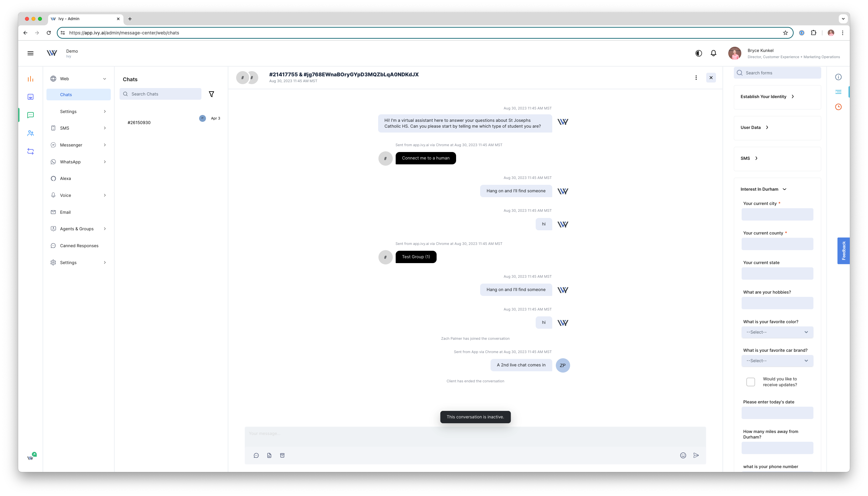Open the bot sidebar icon
Screen dimensions: 868x496
pyautogui.click(x=30, y=97)
